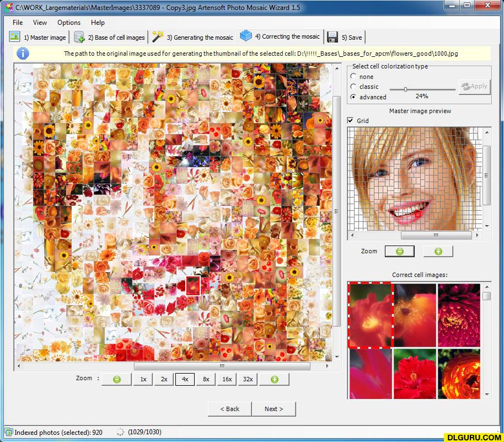Click green minus zoom button below mosaic
The height and width of the screenshot is (442, 504).
click(x=117, y=379)
